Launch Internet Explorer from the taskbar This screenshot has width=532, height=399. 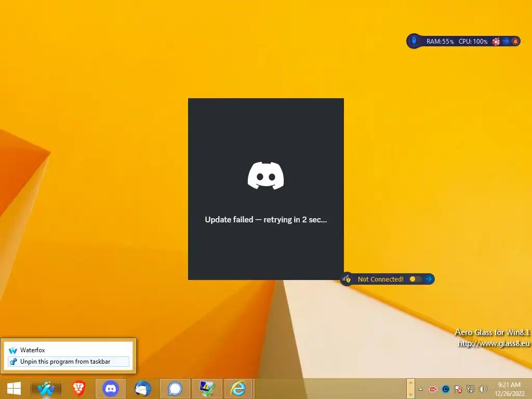239,389
